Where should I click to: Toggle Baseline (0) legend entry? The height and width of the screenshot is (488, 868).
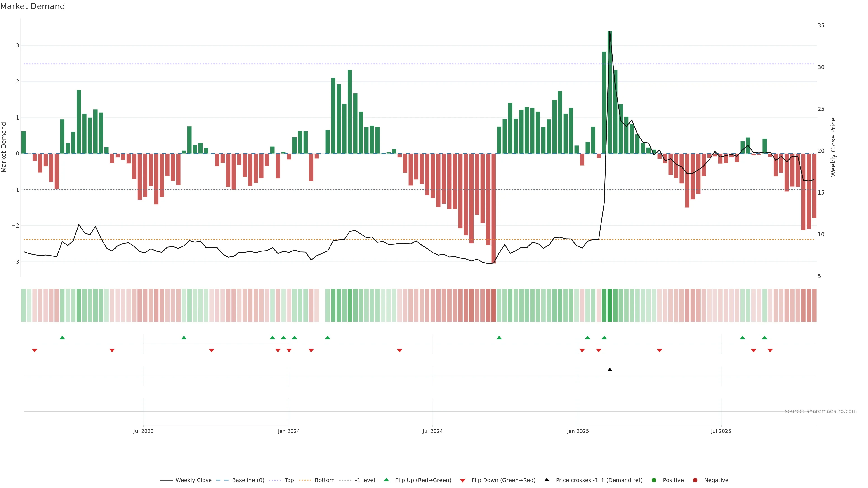(248, 480)
